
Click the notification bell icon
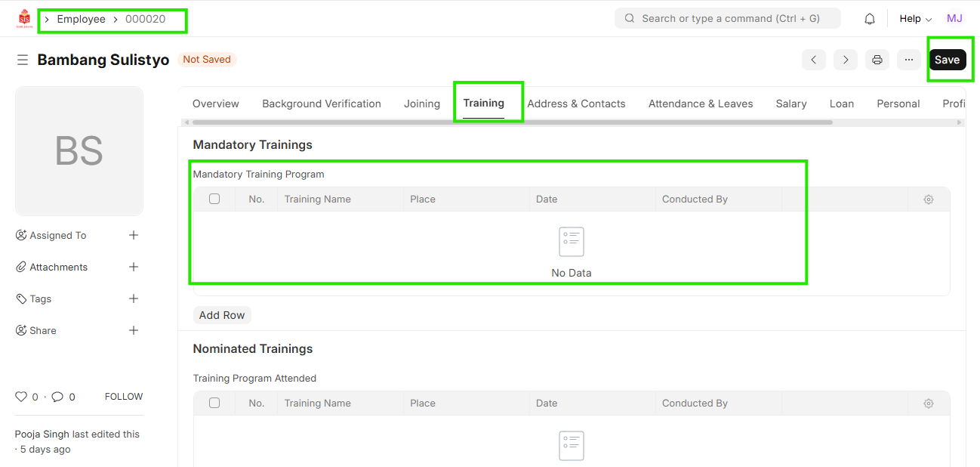tap(870, 19)
